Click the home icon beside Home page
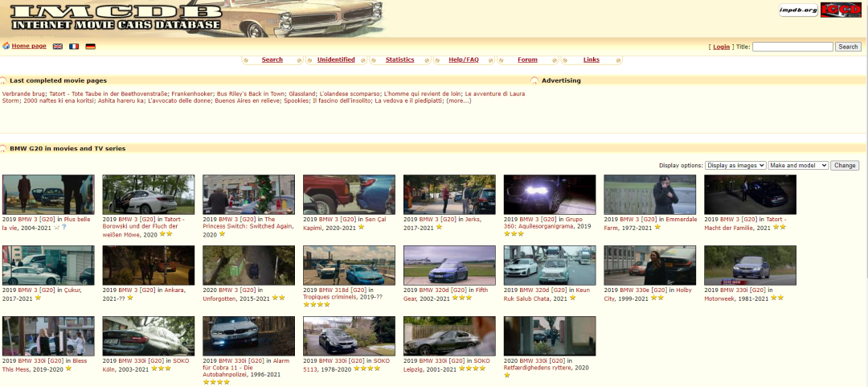The width and height of the screenshot is (868, 387). tap(6, 46)
